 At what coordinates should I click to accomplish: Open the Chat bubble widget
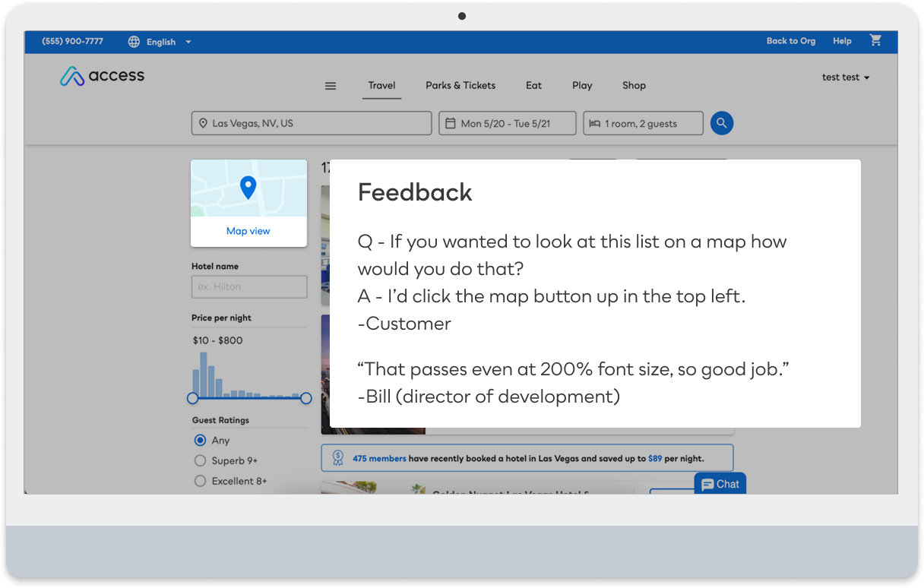(x=720, y=484)
